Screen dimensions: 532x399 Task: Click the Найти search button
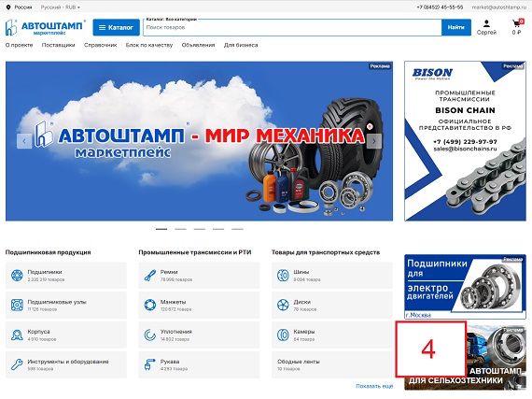tap(456, 27)
